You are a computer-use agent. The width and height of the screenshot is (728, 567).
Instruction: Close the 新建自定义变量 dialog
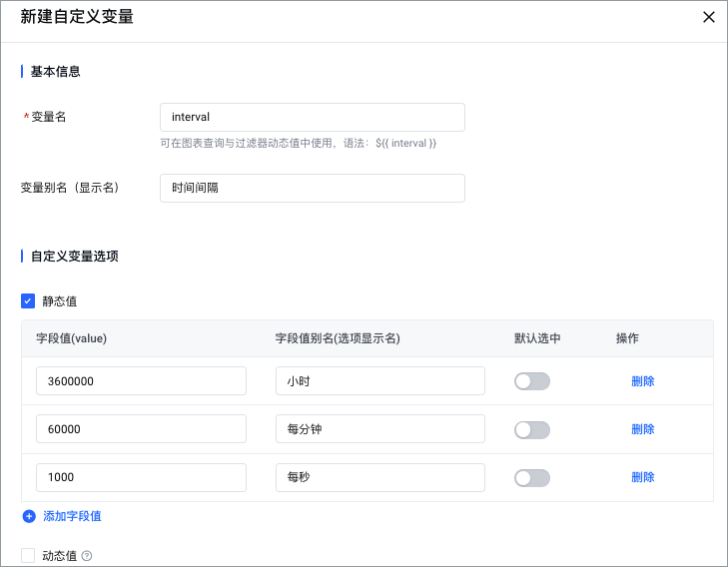pos(709,17)
